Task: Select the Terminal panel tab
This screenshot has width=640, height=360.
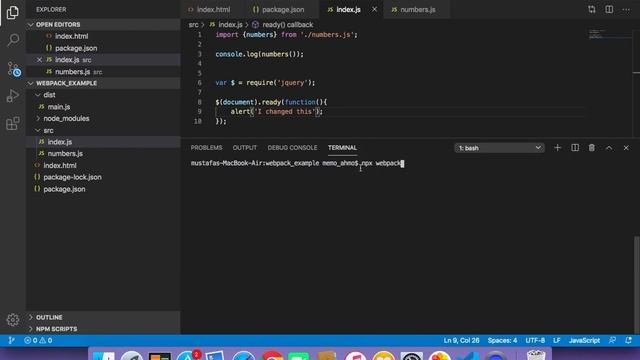Action: click(342, 148)
